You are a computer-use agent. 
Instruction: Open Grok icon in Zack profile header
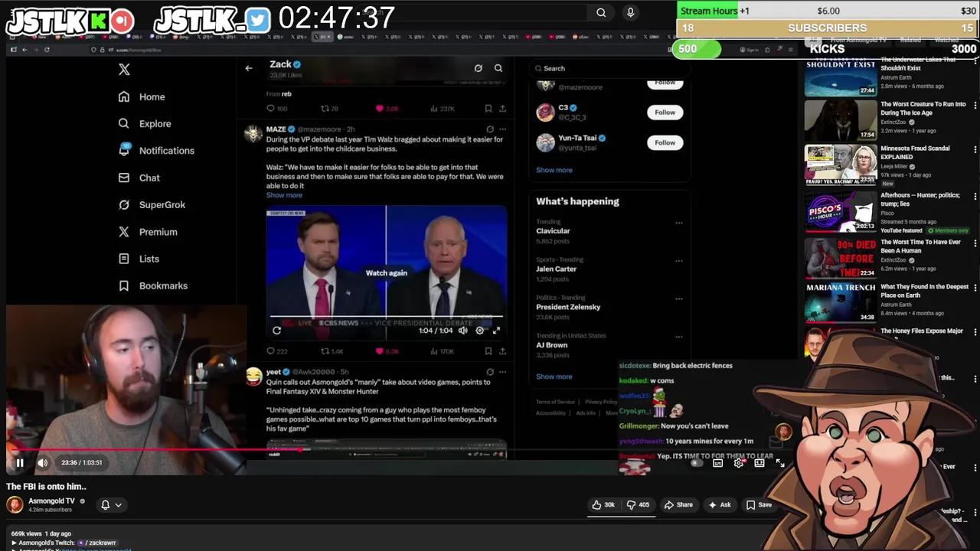tap(478, 68)
